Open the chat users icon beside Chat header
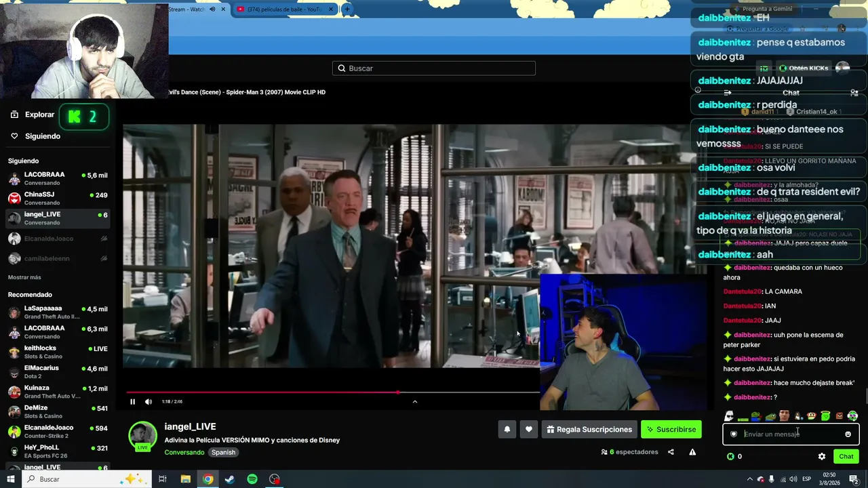This screenshot has height=488, width=868. pyautogui.click(x=854, y=93)
